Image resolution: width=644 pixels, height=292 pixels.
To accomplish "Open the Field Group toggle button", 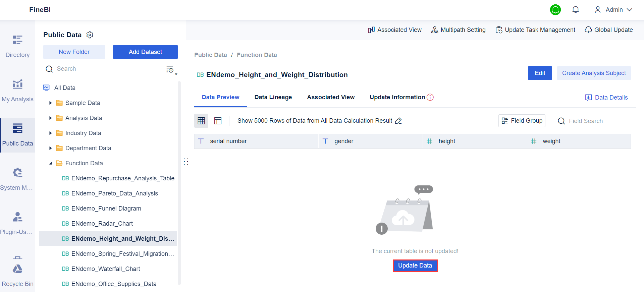I will [522, 121].
